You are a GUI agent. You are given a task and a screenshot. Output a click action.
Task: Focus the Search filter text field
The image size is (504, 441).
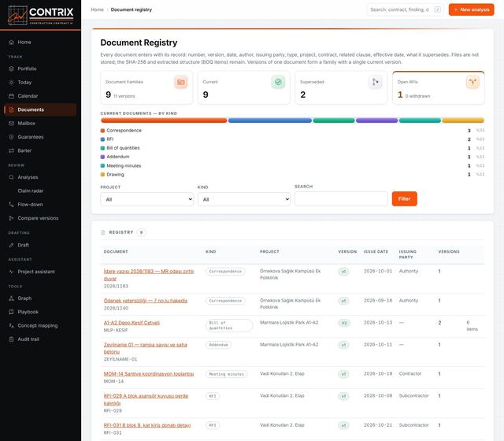click(341, 199)
